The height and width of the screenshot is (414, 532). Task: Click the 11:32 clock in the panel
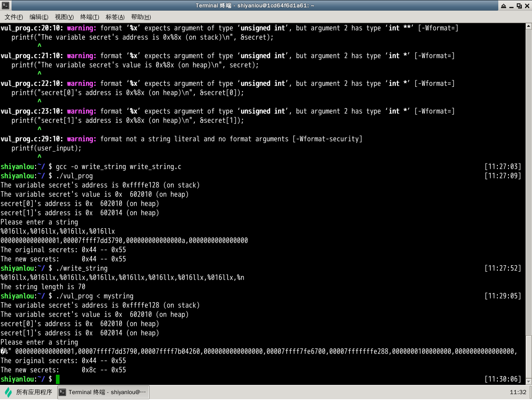pos(518,392)
